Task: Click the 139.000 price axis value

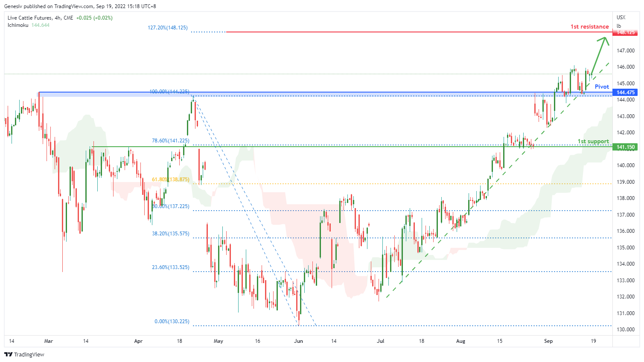Action: coord(626,182)
